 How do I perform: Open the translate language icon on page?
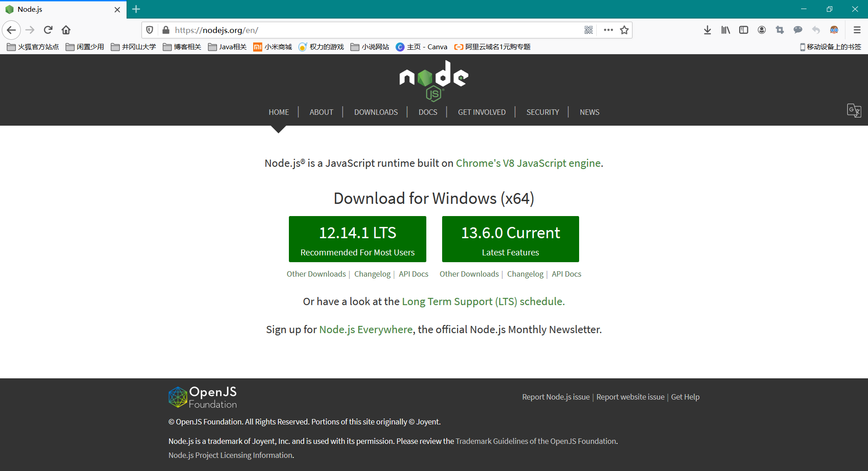point(854,110)
